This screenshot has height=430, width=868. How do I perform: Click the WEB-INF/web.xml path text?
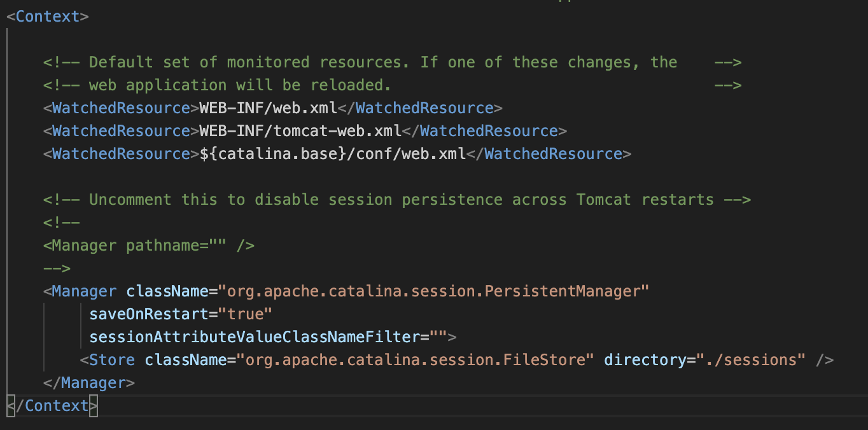(268, 108)
